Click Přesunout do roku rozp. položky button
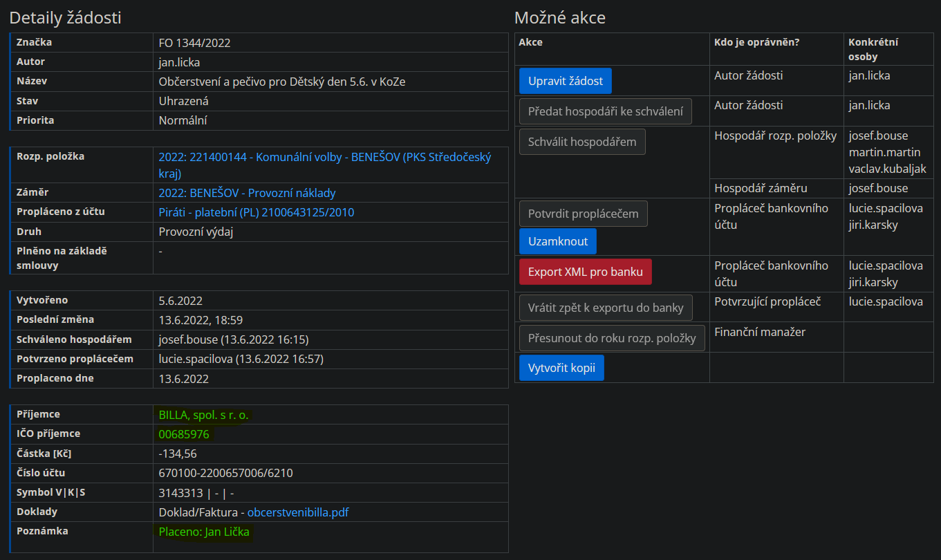The image size is (941, 560). pyautogui.click(x=611, y=338)
